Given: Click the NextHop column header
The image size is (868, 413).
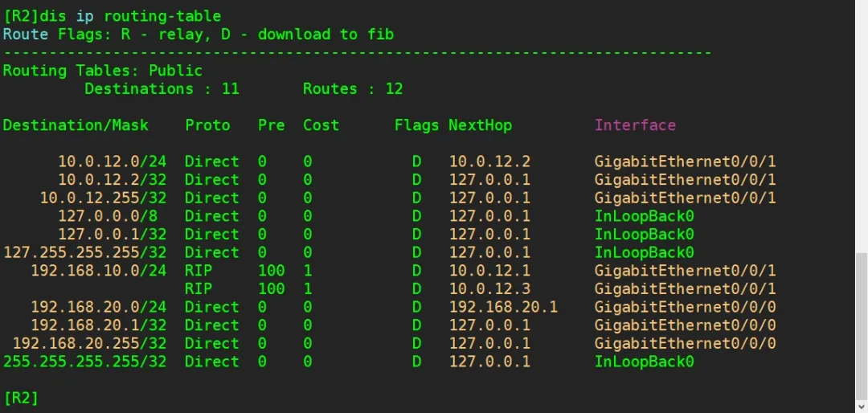Looking at the screenshot, I should (x=480, y=125).
